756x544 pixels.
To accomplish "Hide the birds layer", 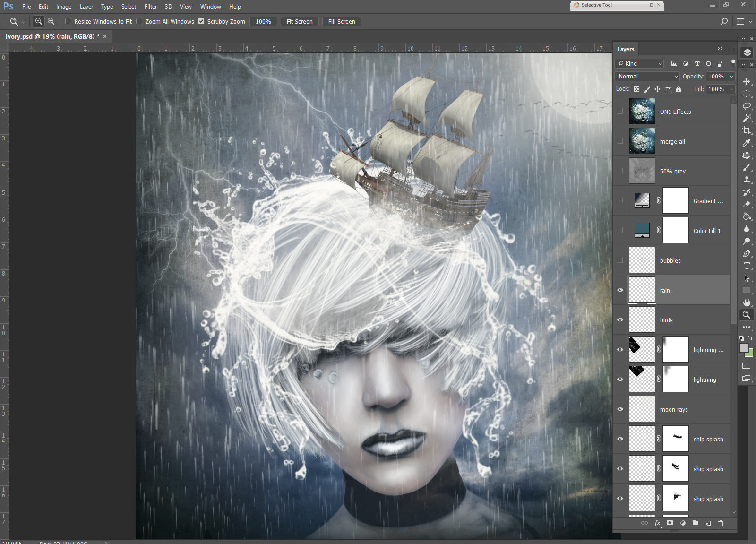I will (x=620, y=320).
